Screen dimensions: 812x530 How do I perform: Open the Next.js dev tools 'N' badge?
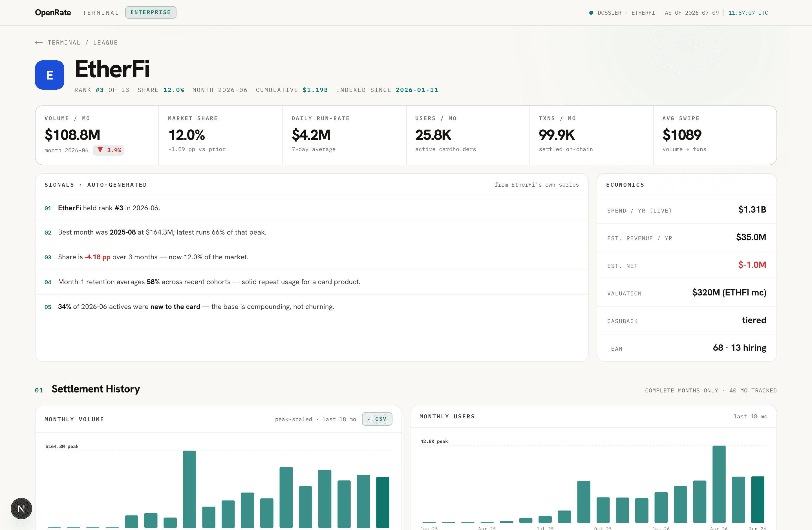point(21,509)
